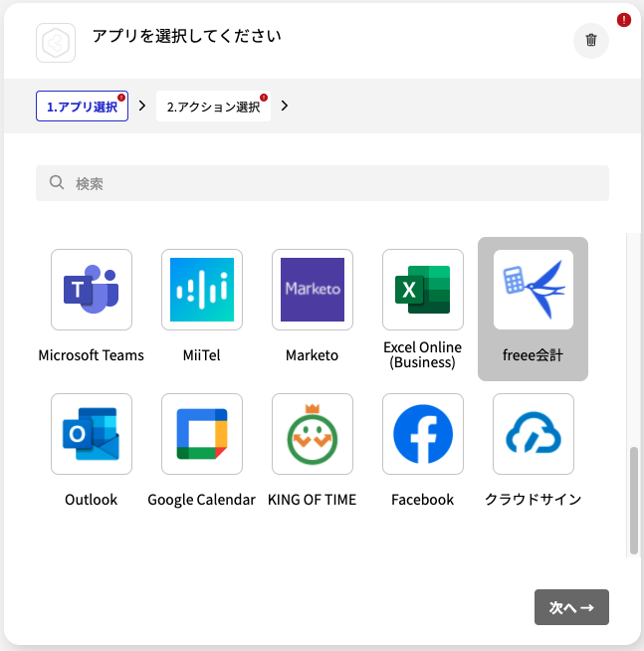Click the Microsoft Teams label text

click(x=92, y=355)
